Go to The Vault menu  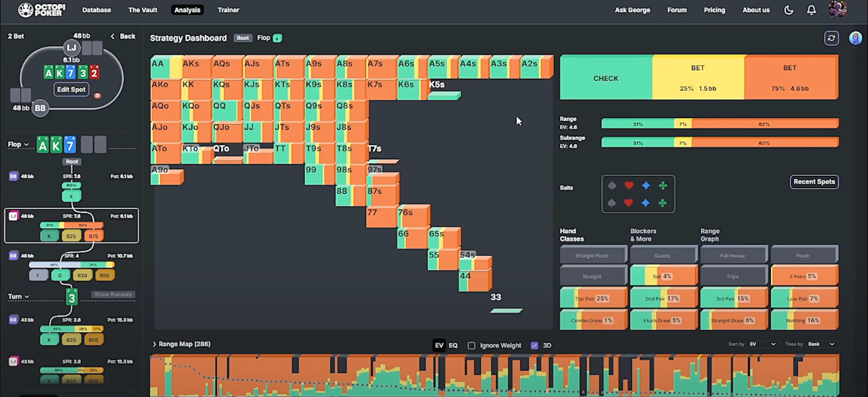(143, 10)
